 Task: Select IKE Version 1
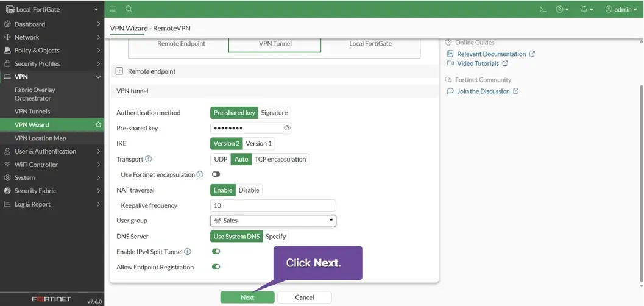[x=258, y=143]
